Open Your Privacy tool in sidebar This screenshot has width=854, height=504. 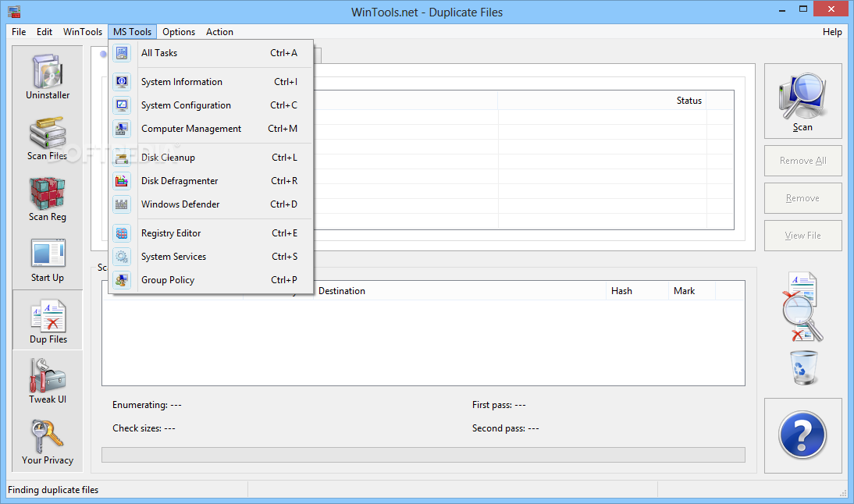click(48, 442)
